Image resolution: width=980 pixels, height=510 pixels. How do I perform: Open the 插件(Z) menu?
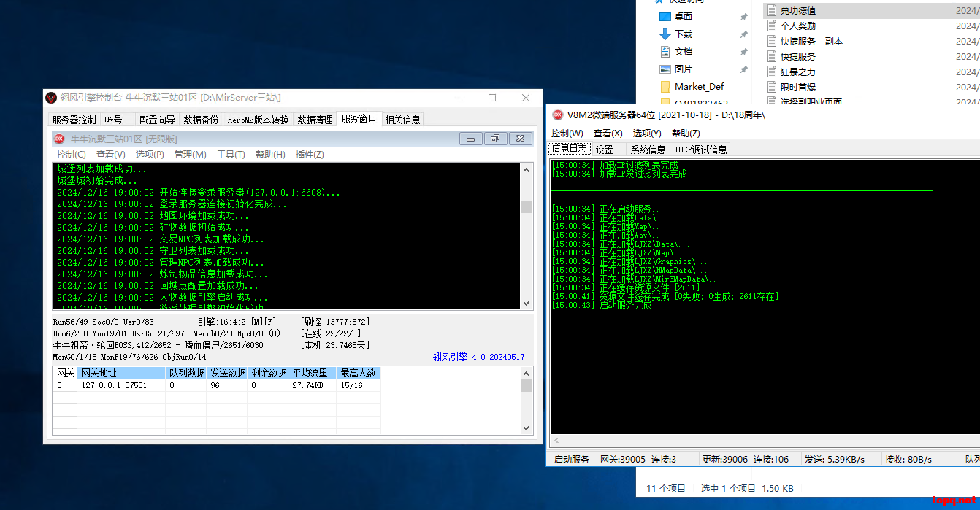(x=310, y=155)
